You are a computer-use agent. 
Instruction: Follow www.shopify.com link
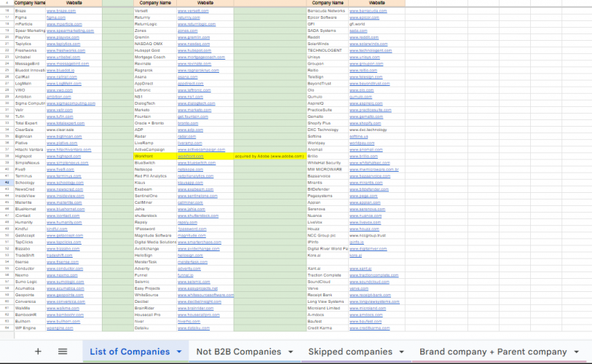[x=365, y=123]
